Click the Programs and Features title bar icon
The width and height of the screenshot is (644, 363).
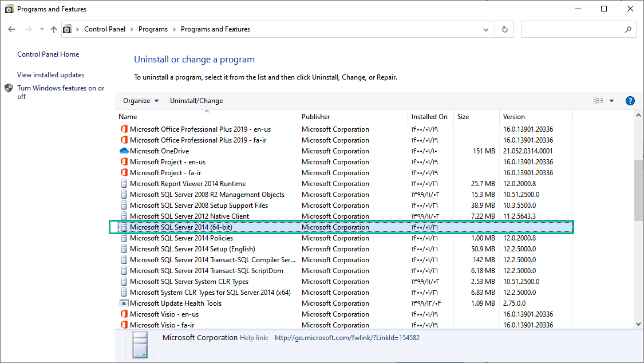pyautogui.click(x=9, y=9)
